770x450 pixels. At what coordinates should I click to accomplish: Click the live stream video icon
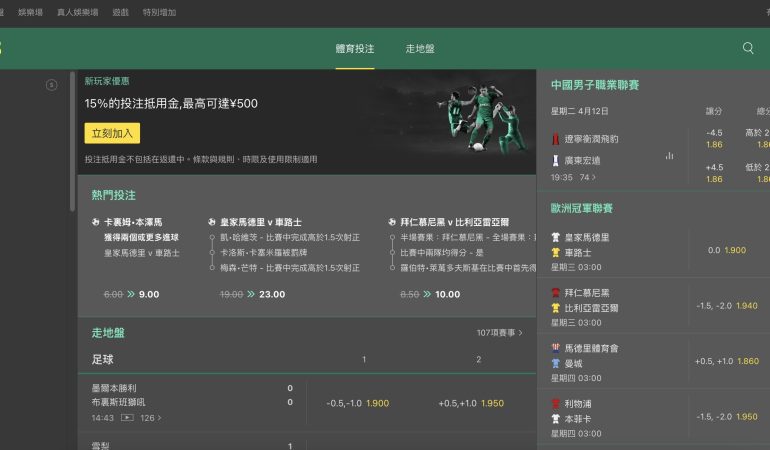point(127,418)
